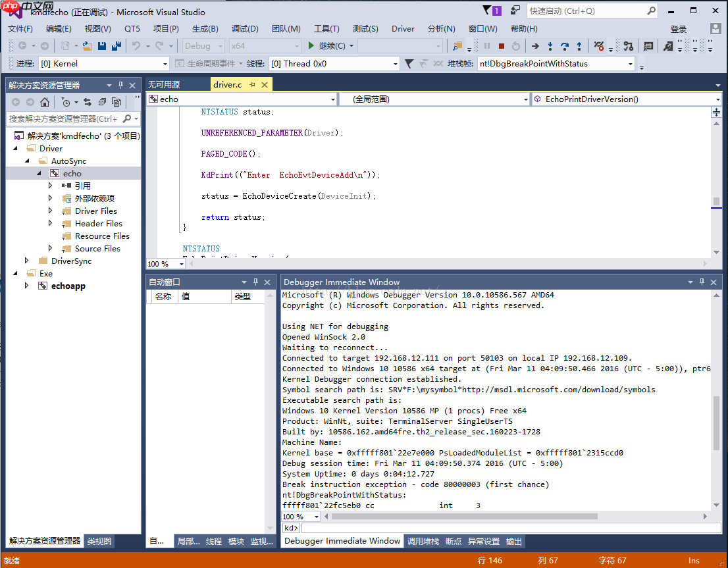Click the Stop Debugging red square icon
The image size is (728, 568).
point(500,45)
